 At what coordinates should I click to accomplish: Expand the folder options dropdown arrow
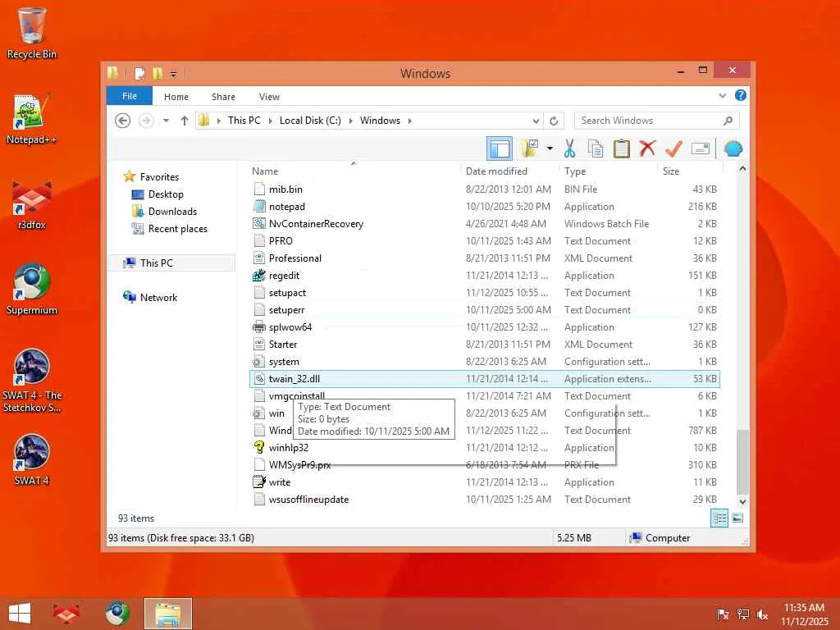click(x=550, y=148)
